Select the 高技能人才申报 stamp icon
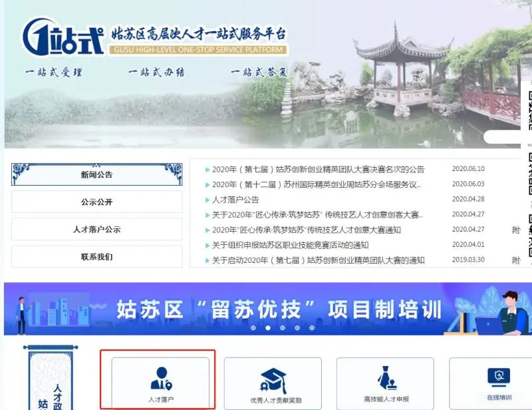Image resolution: width=532 pixels, height=410 pixels. 386,378
